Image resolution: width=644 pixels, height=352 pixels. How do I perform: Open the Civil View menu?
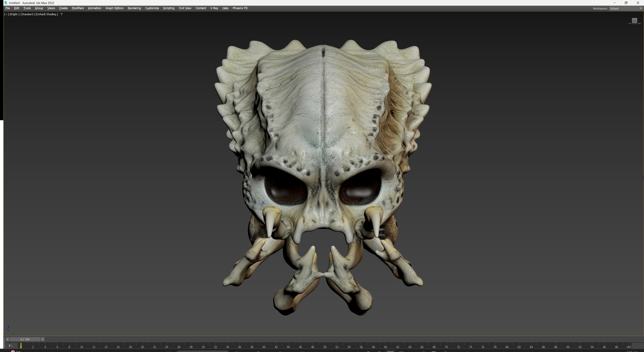click(x=185, y=8)
